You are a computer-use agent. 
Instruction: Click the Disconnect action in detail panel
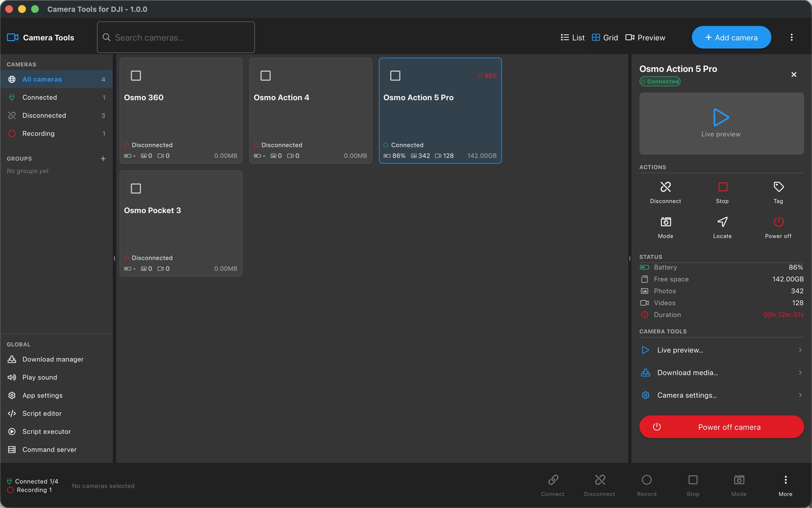pos(665,193)
